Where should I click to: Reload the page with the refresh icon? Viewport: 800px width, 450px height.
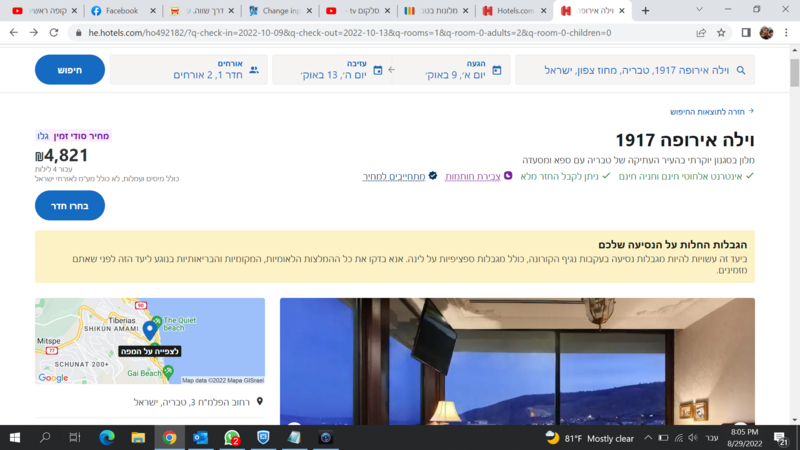point(54,33)
